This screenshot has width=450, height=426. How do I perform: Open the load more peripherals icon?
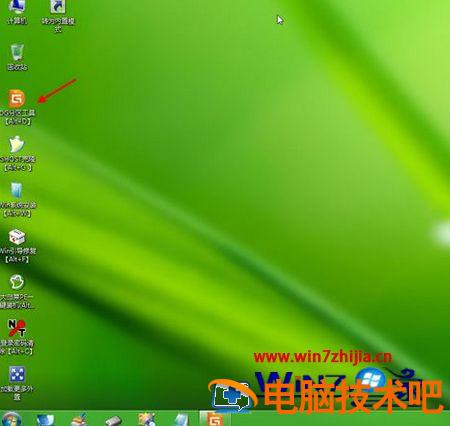pos(17,383)
